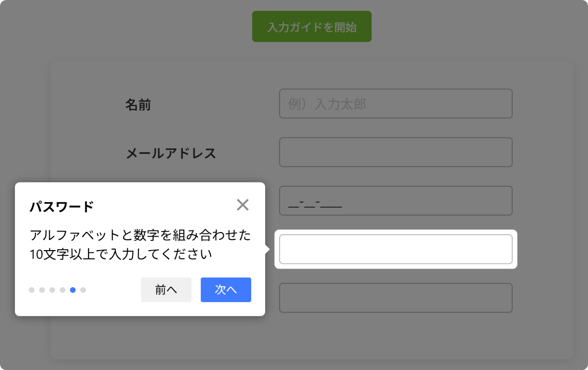The image size is (588, 370).
Task: Focus the bottom-most form input field
Action: (395, 297)
